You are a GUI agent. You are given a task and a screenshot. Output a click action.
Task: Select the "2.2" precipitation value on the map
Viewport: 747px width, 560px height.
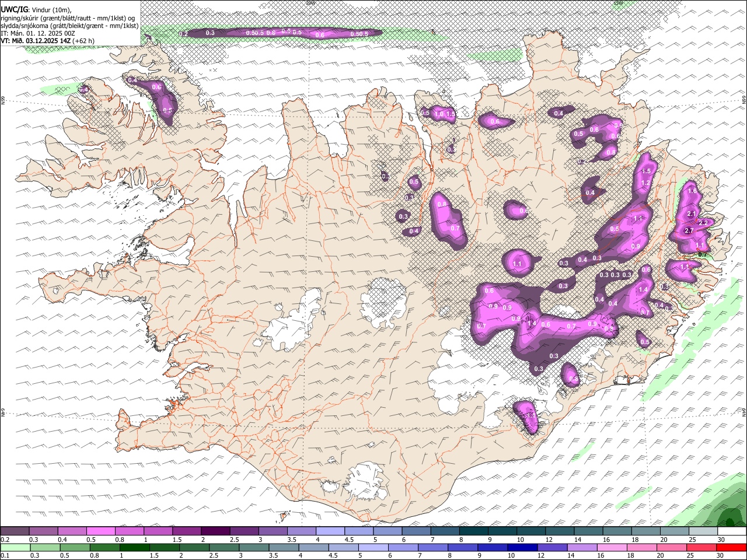pos(703,223)
